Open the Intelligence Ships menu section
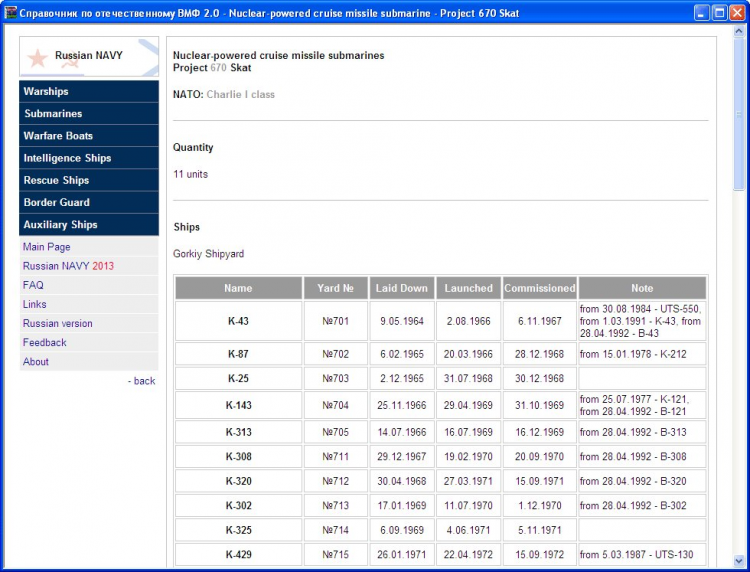This screenshot has width=750, height=572. [89, 158]
